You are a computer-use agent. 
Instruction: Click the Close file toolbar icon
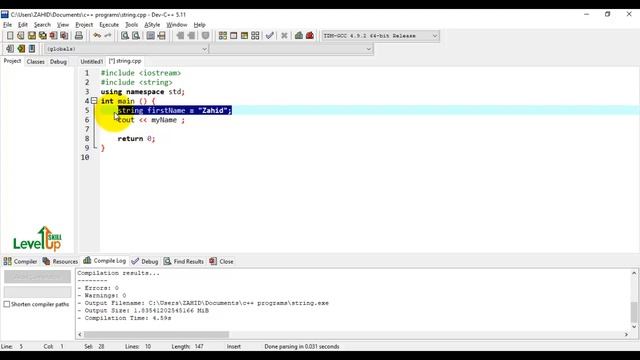click(53, 36)
